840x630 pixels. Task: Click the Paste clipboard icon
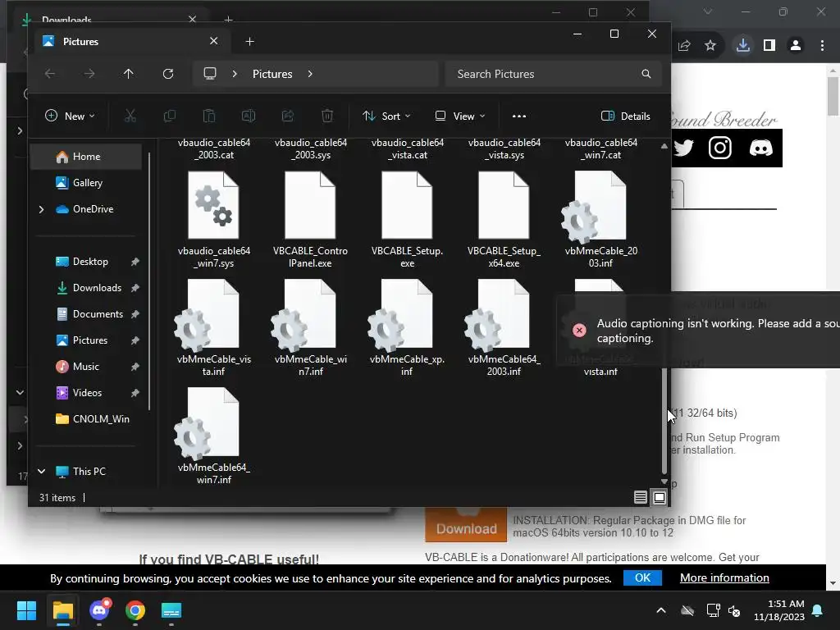click(209, 116)
